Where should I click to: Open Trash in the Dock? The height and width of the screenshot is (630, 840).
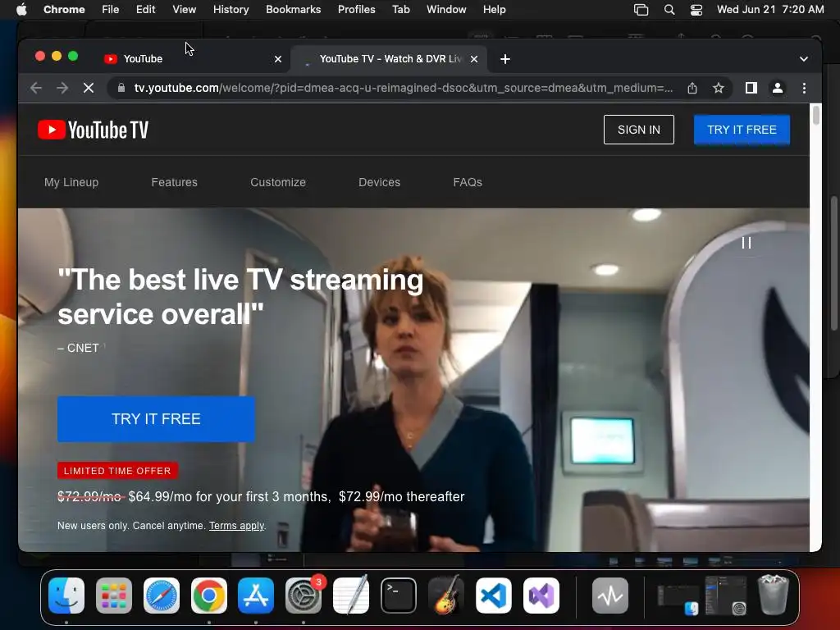click(773, 595)
